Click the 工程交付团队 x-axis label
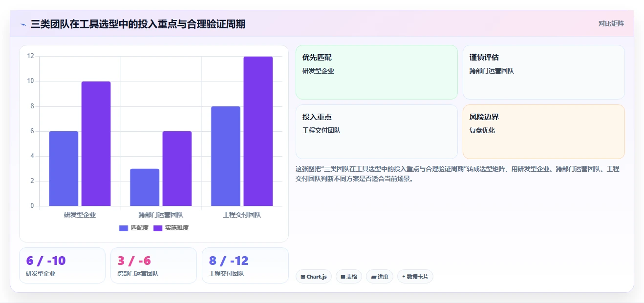Viewport: 644px width, 303px height. (x=242, y=215)
